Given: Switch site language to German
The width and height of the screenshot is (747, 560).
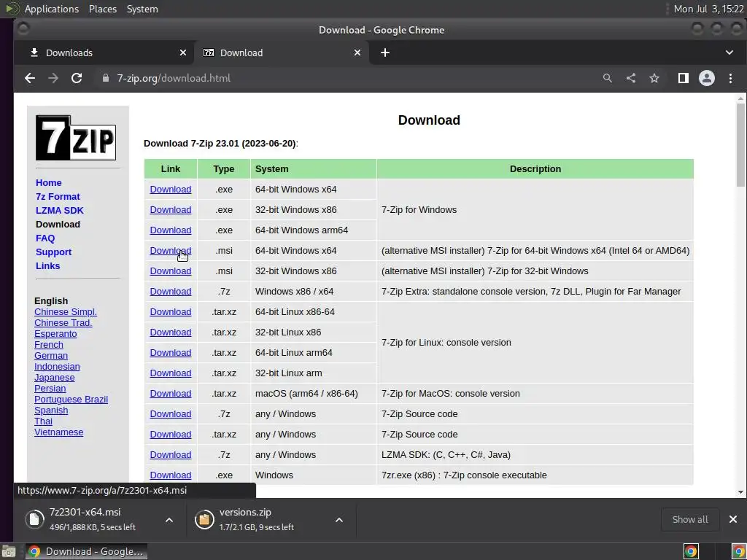Looking at the screenshot, I should (51, 356).
